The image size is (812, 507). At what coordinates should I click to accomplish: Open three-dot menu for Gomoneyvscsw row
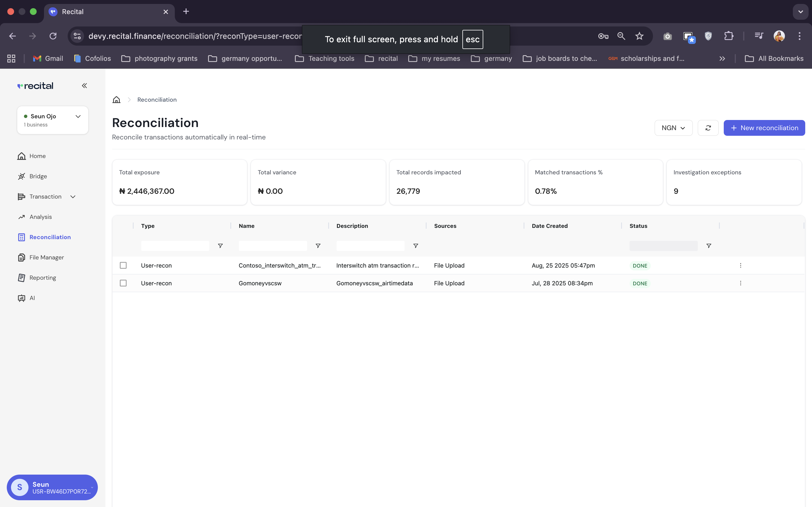coord(741,283)
